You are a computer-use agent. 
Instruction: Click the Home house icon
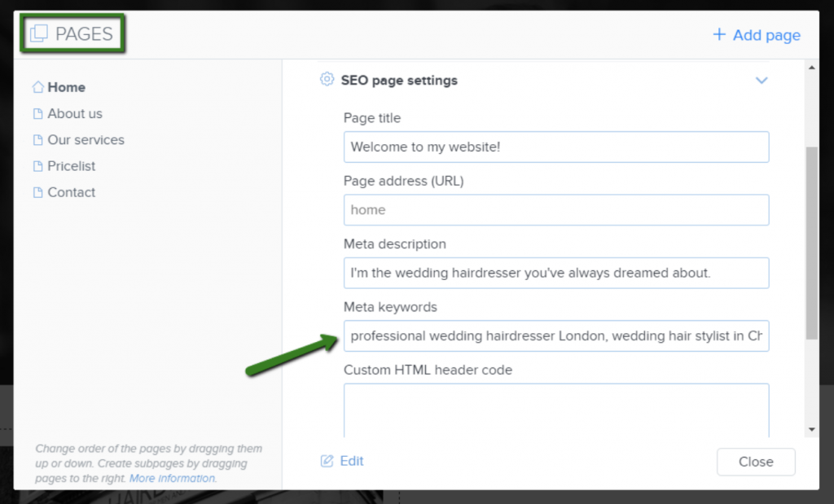point(37,86)
